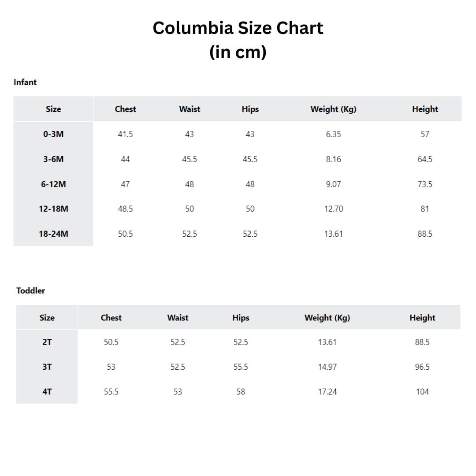
Task: Select the 0-3M size row label
Action: coord(53,134)
